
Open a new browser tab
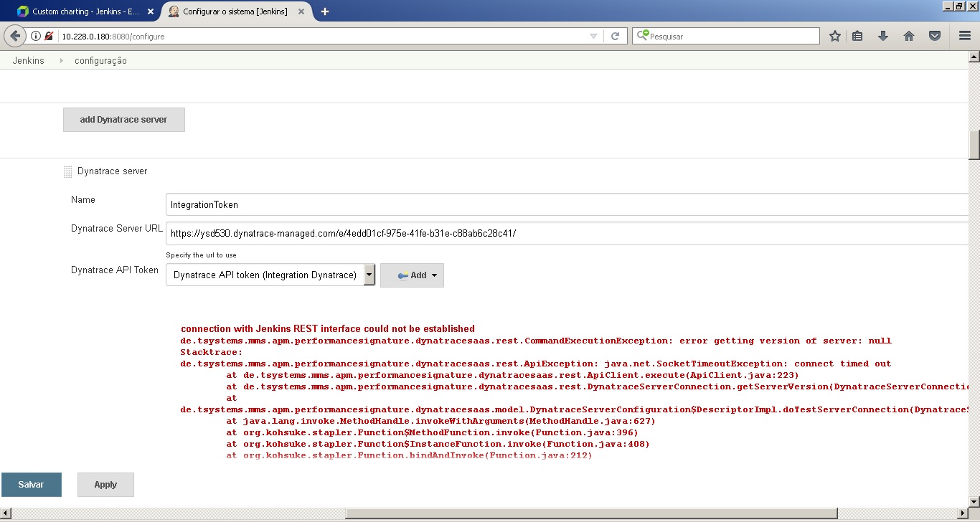[325, 11]
